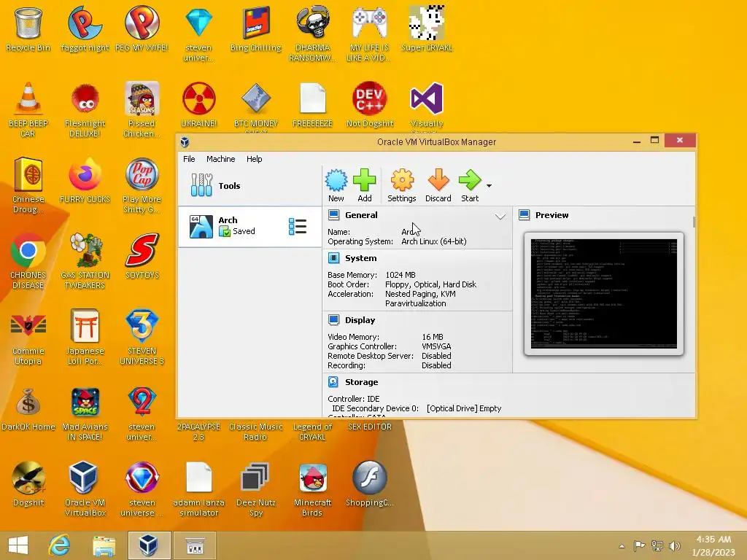Open the Machine menu
The image size is (747, 560).
pos(220,159)
